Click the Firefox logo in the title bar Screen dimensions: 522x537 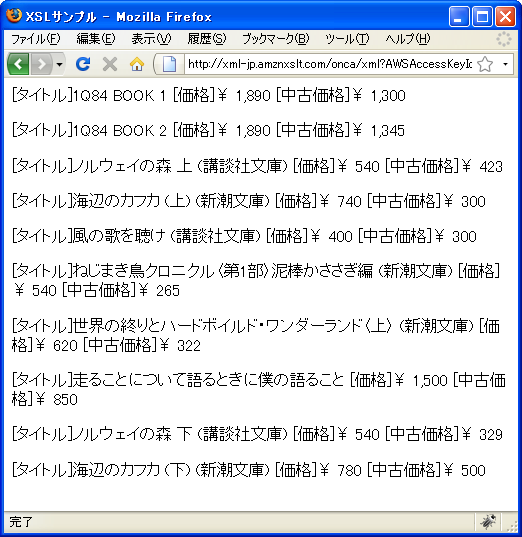pos(14,16)
